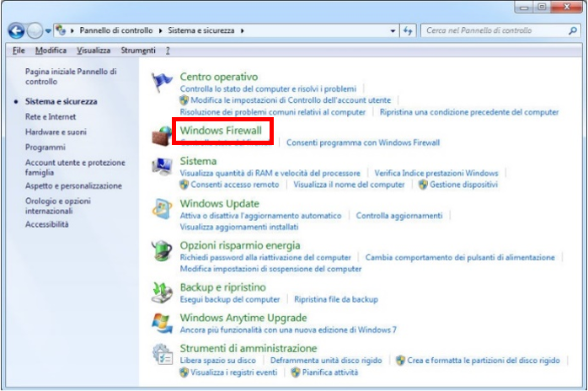Open Hardware e suoni in the sidebar
Viewport: 588px width, 391px height.
pyautogui.click(x=56, y=132)
